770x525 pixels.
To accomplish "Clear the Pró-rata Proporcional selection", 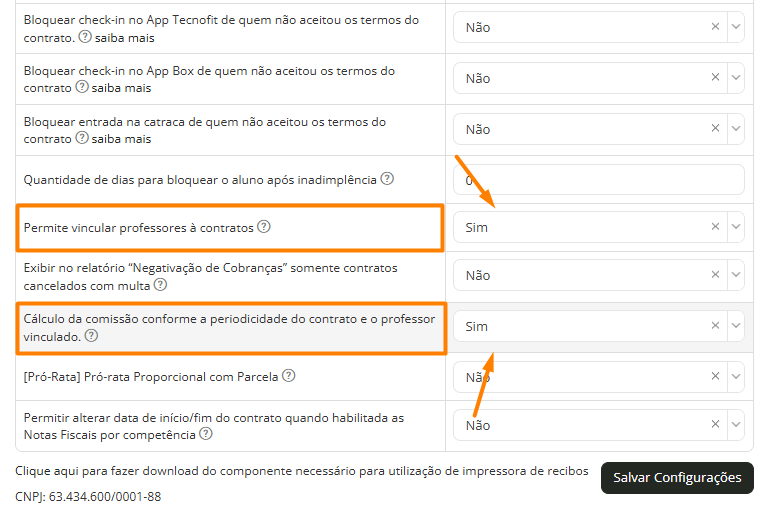I will (715, 376).
